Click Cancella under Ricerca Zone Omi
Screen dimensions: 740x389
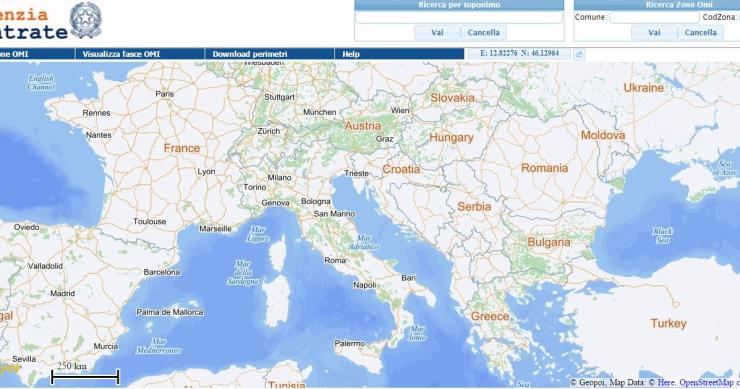[700, 33]
